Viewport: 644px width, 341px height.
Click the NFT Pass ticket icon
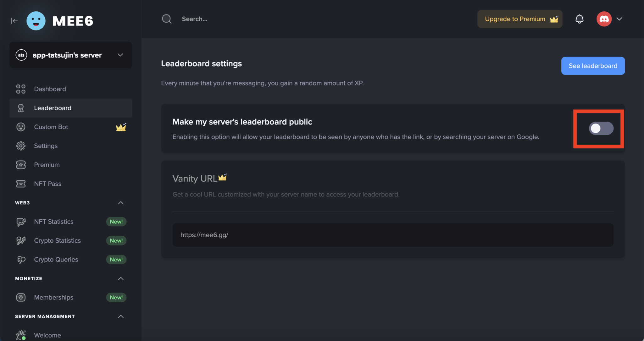click(21, 184)
